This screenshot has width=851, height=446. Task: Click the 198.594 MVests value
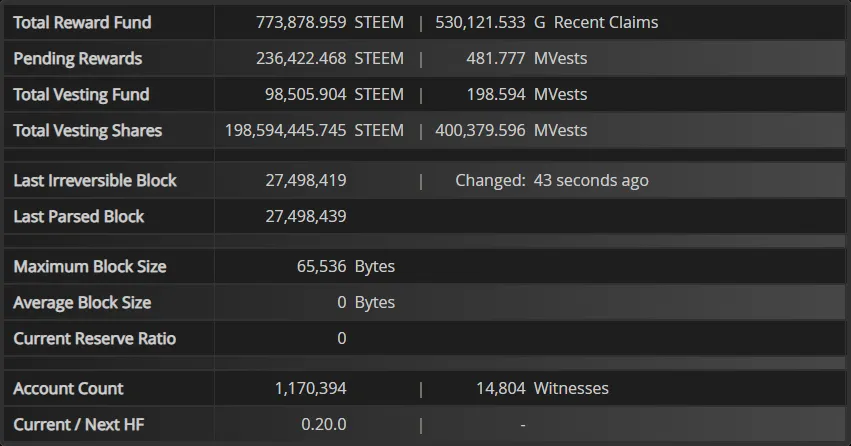496,94
